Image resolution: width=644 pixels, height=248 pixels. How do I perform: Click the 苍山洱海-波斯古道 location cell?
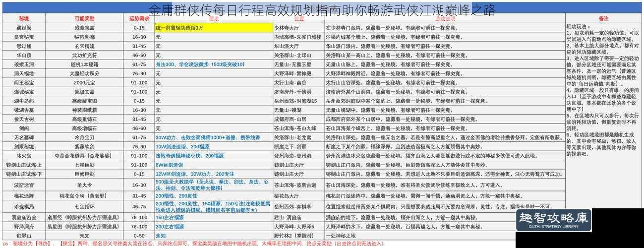point(298,185)
